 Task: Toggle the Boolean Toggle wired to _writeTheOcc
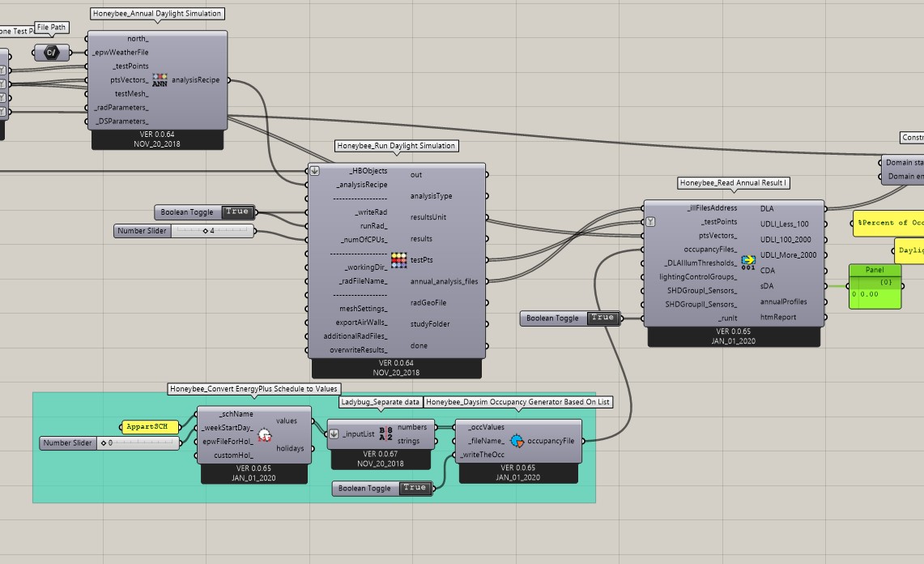(x=415, y=488)
